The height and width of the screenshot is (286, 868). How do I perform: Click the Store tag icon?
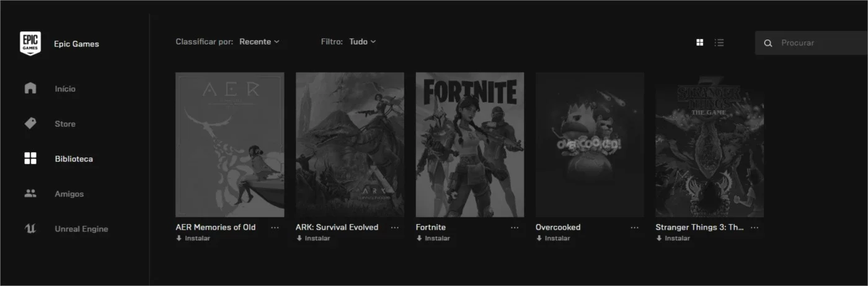click(30, 123)
